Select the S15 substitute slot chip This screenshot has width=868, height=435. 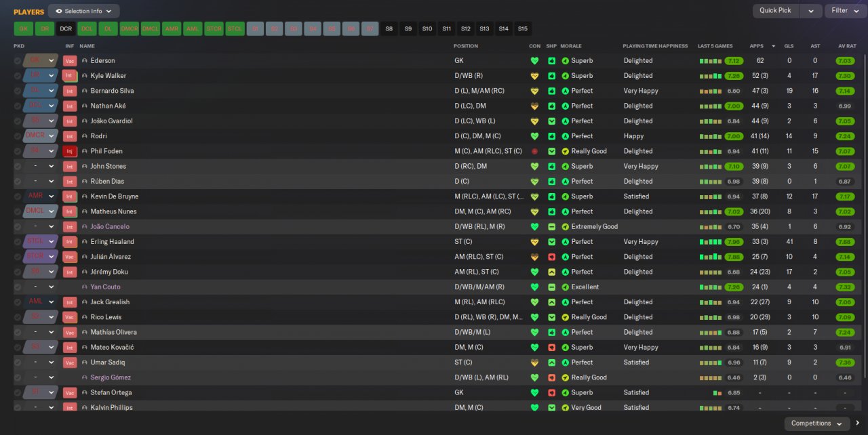click(x=522, y=29)
